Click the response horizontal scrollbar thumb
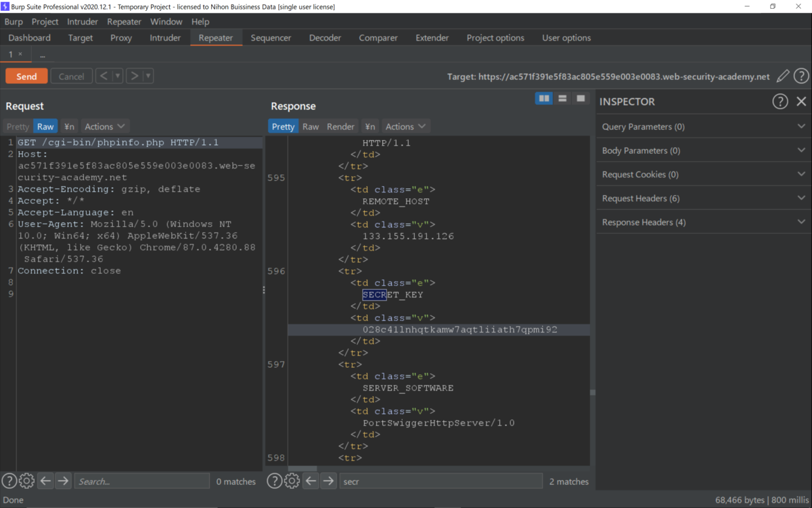The width and height of the screenshot is (812, 508). pyautogui.click(x=302, y=469)
